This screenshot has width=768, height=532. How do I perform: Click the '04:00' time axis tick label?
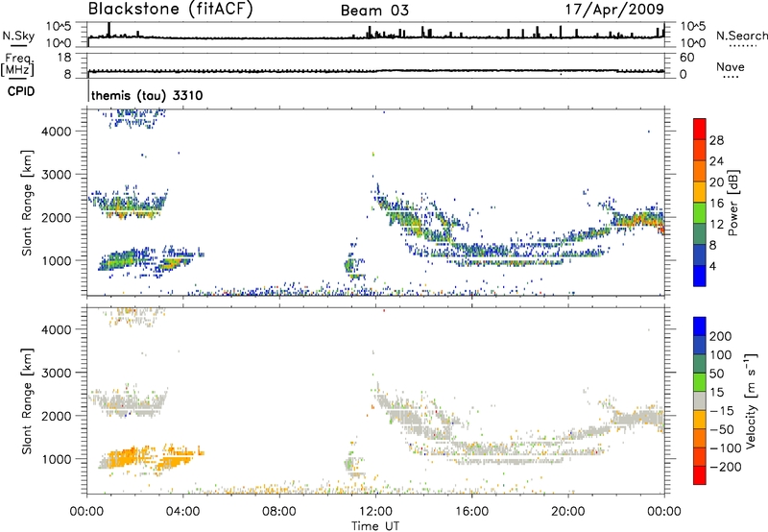tap(182, 512)
